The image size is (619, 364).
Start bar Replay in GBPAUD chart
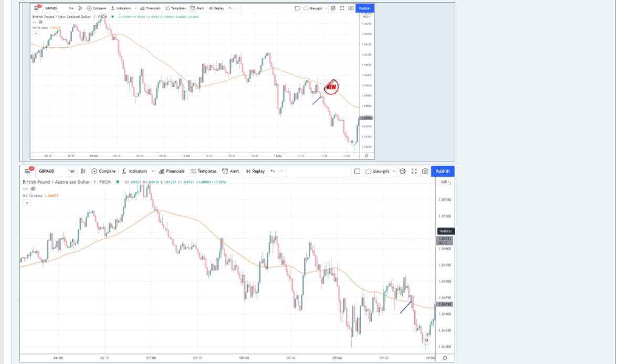255,171
